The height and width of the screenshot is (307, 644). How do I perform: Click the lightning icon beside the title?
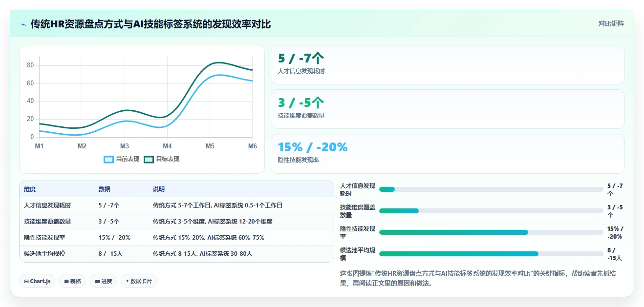(23, 24)
